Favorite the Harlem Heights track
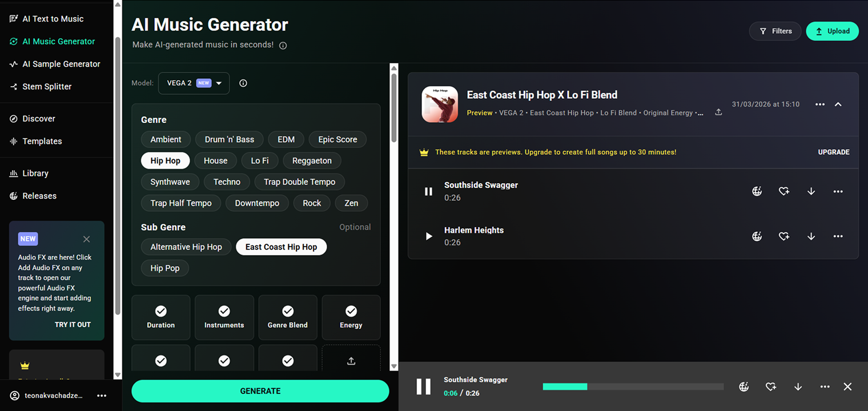Image resolution: width=868 pixels, height=411 pixels. 784,236
